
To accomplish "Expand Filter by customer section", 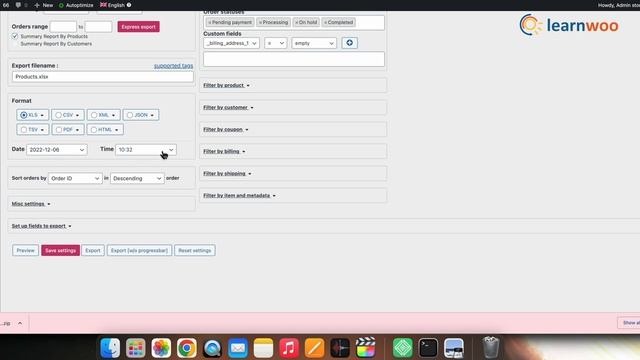I will pyautogui.click(x=228, y=107).
